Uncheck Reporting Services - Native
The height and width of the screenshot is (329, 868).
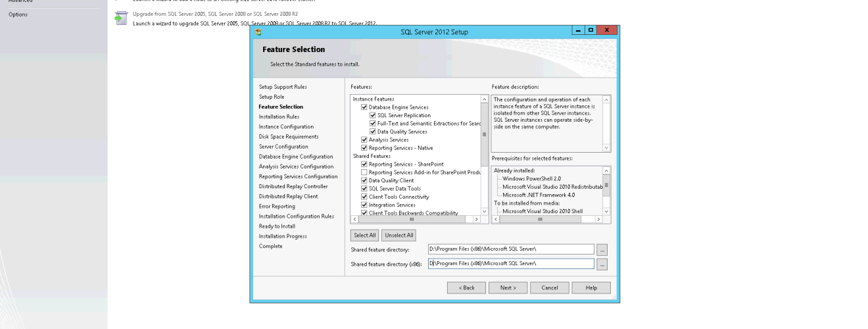[364, 148]
